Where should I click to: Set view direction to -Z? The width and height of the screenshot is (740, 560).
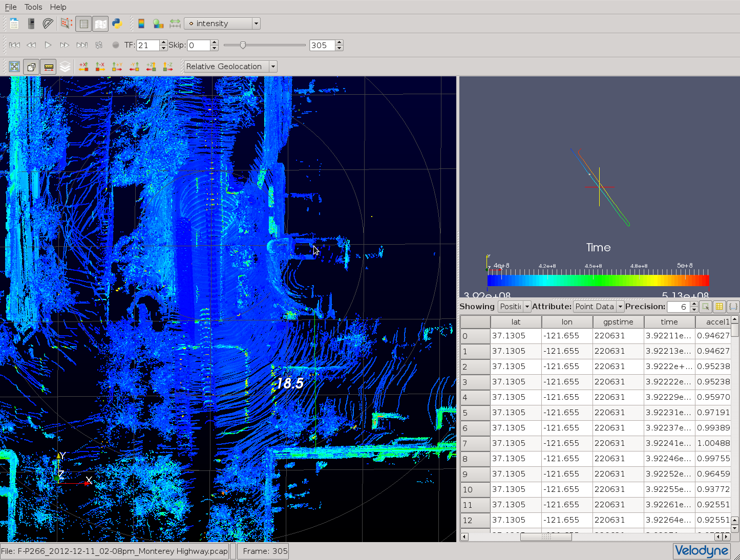pyautogui.click(x=168, y=67)
